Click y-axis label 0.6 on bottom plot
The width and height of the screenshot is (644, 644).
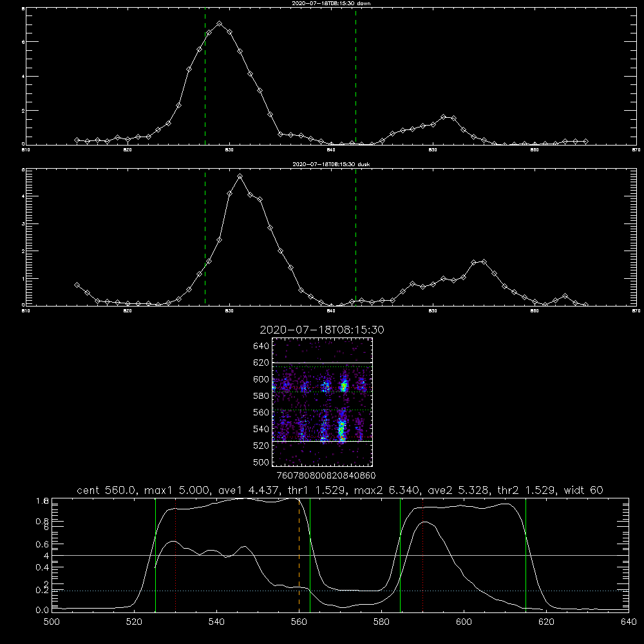(x=43, y=544)
